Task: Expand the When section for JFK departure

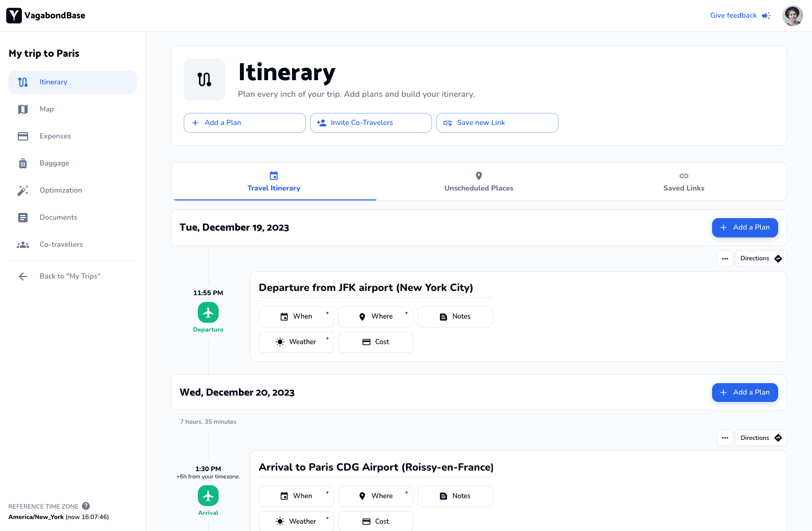Action: tap(296, 317)
